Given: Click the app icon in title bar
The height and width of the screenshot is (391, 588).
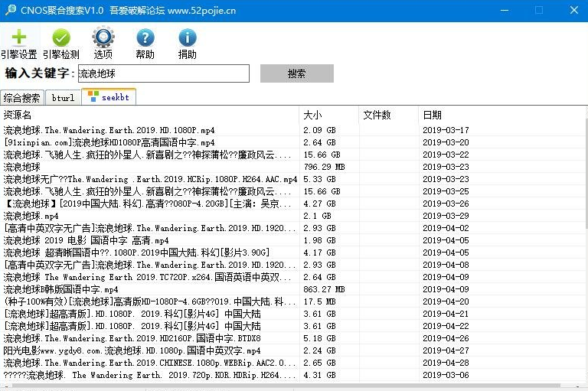Looking at the screenshot, I should (x=11, y=10).
